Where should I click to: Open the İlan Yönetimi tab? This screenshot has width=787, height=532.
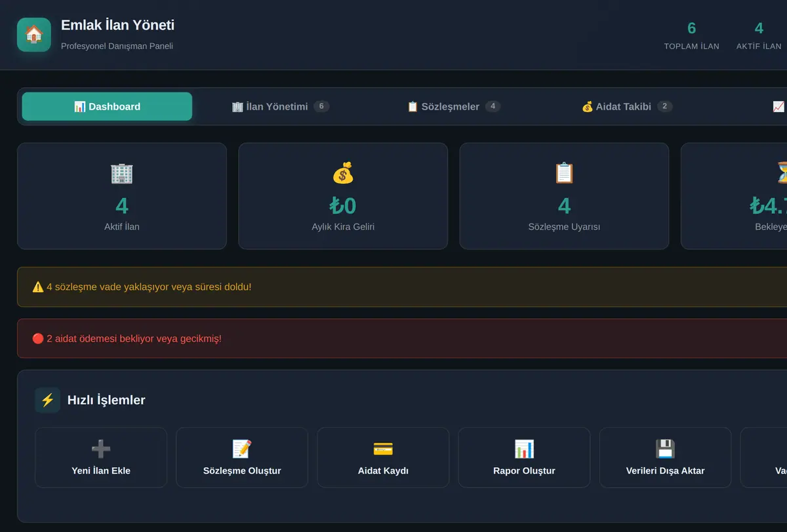[x=281, y=106]
